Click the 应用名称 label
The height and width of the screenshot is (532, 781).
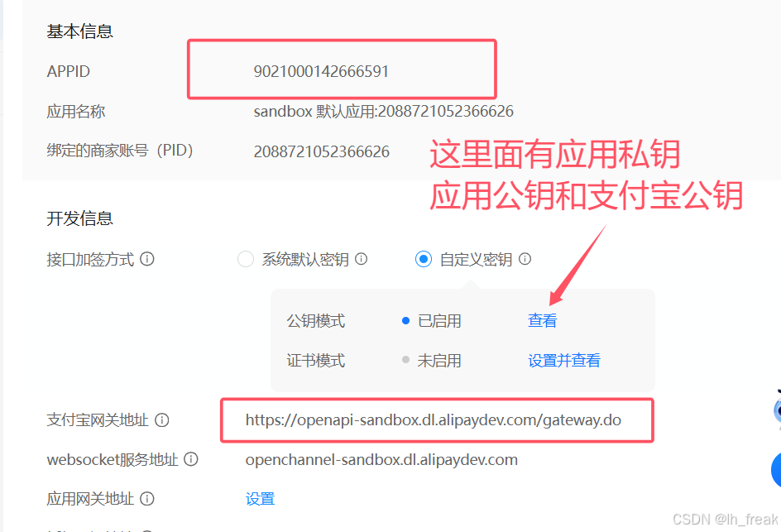pyautogui.click(x=76, y=111)
